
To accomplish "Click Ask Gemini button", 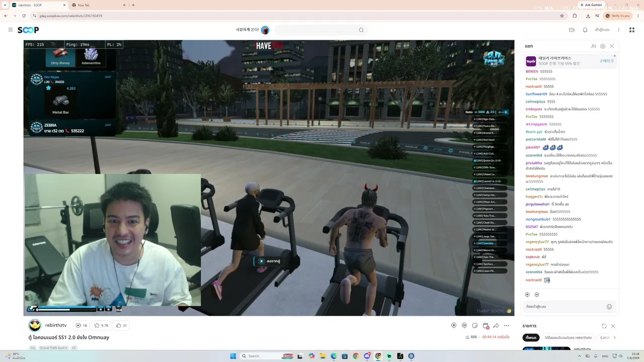I will (591, 5).
